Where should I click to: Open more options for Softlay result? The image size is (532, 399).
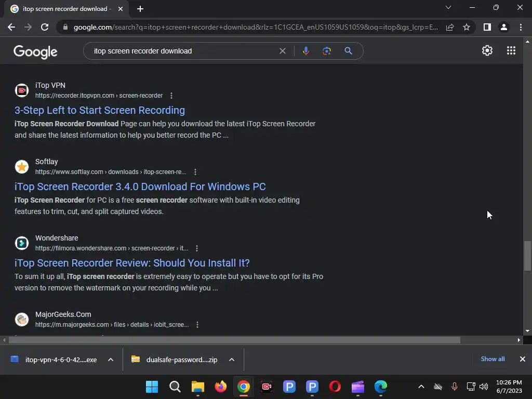click(195, 172)
